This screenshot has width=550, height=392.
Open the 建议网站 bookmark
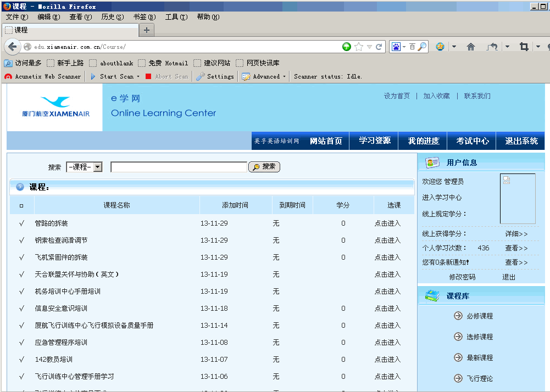pos(212,63)
